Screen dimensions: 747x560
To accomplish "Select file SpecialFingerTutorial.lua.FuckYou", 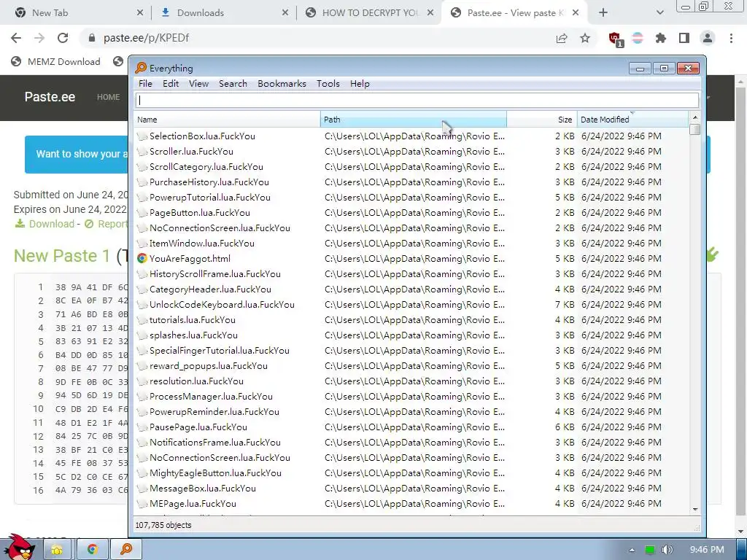I will 219,351.
